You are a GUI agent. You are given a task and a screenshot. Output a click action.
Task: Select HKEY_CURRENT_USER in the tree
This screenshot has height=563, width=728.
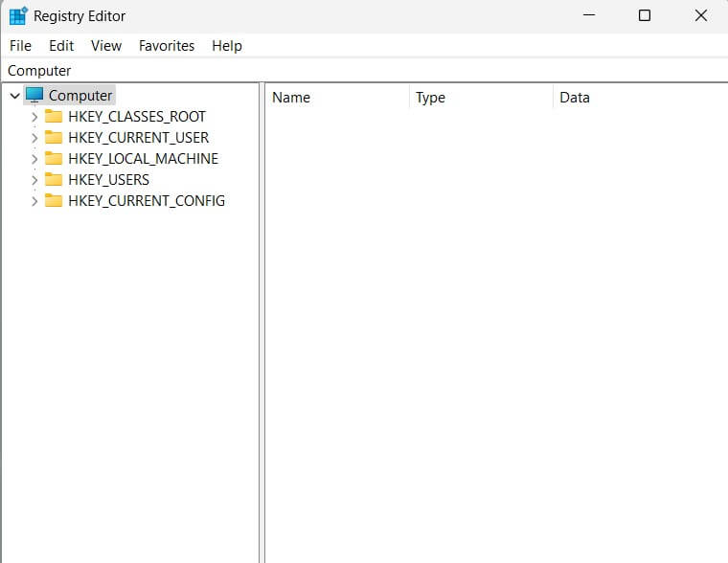click(x=138, y=137)
